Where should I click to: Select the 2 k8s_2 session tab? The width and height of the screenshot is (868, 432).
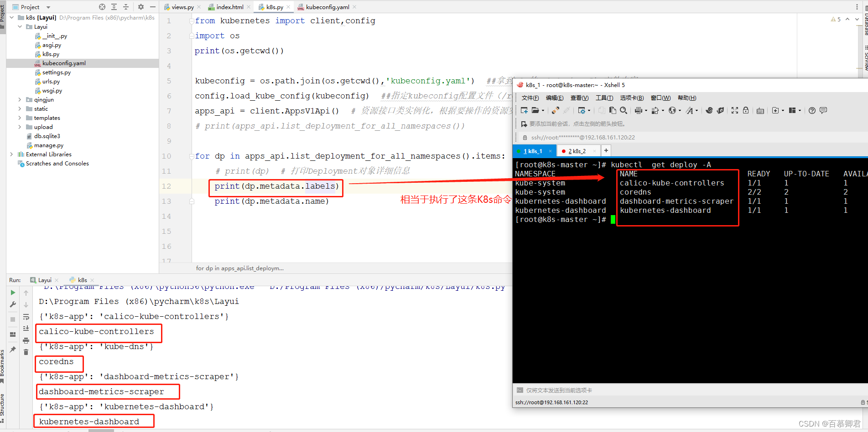click(577, 150)
